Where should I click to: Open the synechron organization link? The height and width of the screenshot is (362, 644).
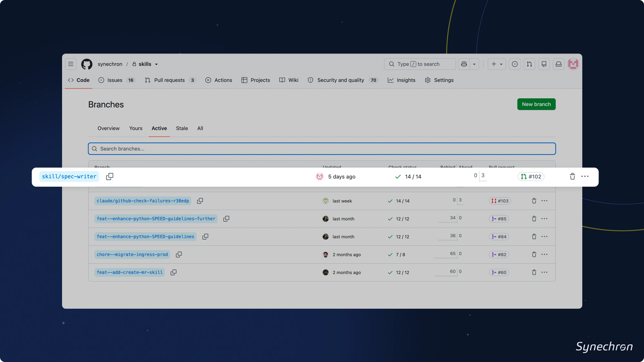tap(110, 64)
